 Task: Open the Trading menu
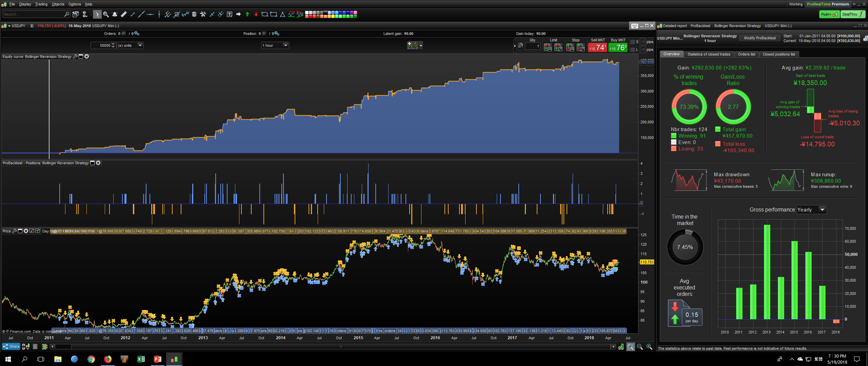point(41,4)
